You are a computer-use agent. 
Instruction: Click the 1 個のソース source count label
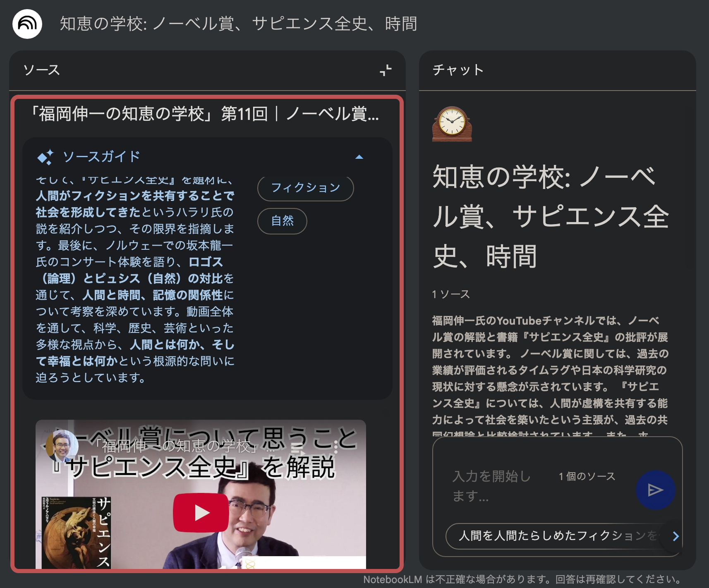[x=587, y=476]
